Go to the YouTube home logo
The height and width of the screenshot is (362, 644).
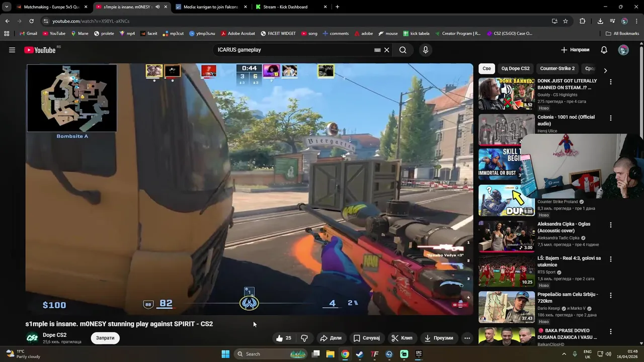point(40,50)
